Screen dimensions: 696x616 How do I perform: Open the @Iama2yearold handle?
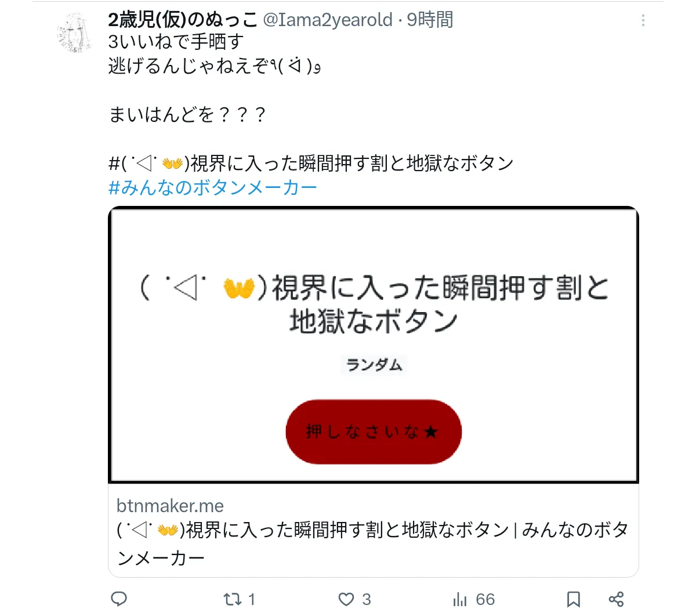(x=328, y=20)
